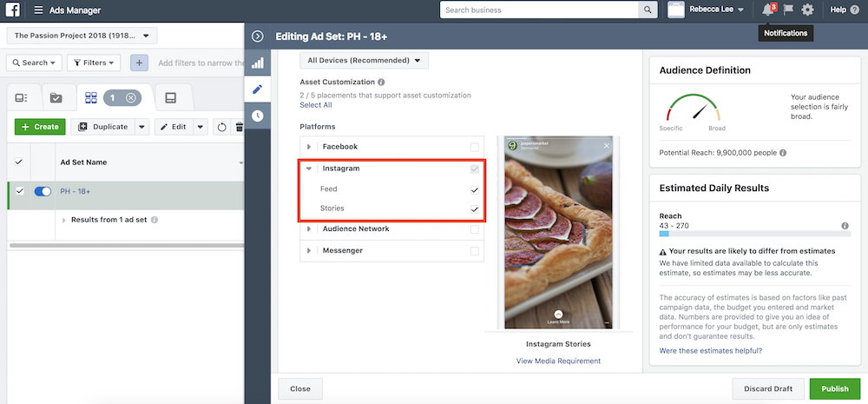Check the Messenger platform checkbox

(475, 251)
